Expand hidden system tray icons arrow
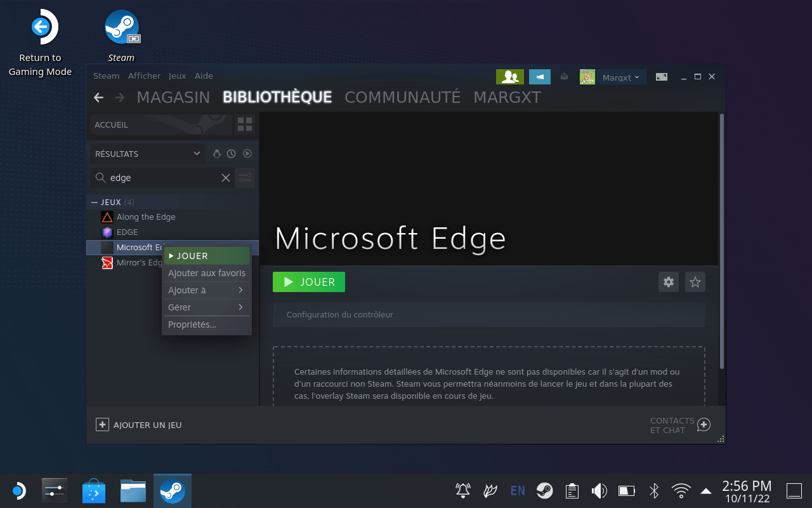Viewport: 812px width, 508px height. [x=705, y=491]
